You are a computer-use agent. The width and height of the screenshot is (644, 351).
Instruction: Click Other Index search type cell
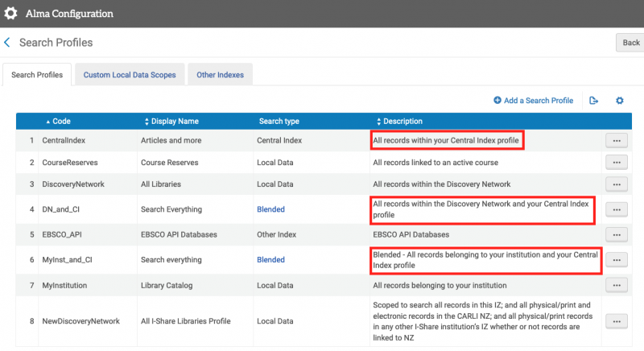click(x=276, y=235)
